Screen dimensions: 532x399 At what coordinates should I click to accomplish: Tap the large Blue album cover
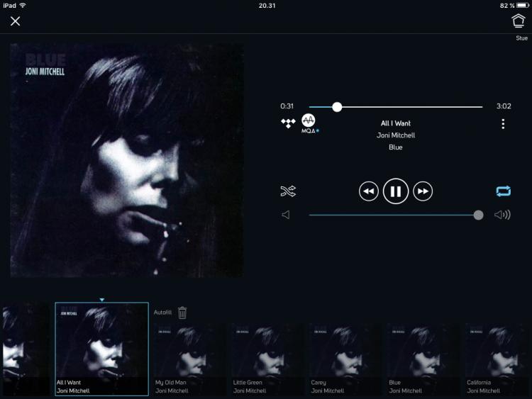coord(126,160)
